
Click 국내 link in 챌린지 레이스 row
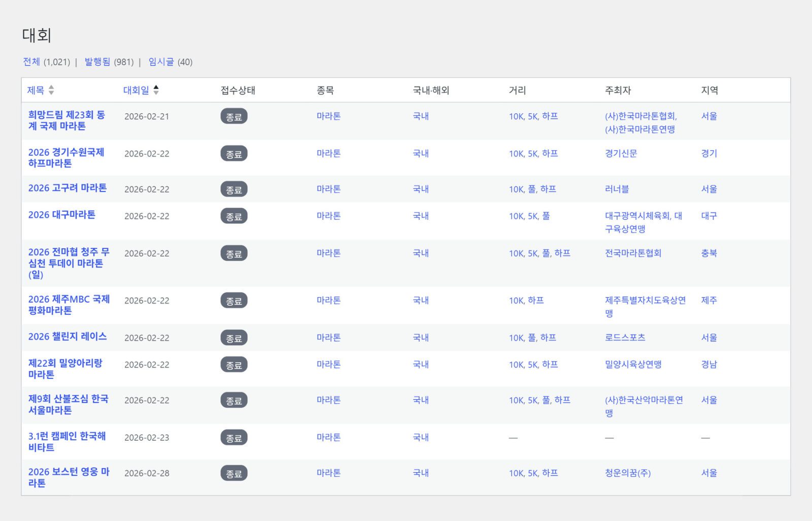point(421,338)
